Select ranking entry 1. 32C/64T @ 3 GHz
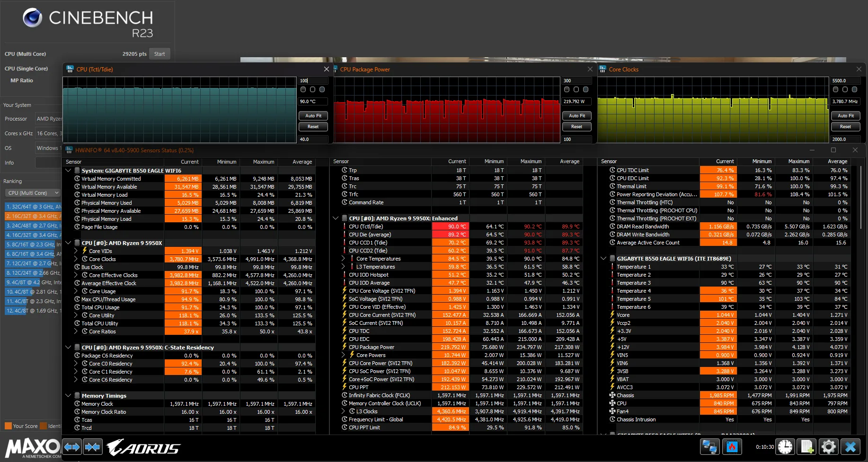This screenshot has width=868, height=462. 33,207
